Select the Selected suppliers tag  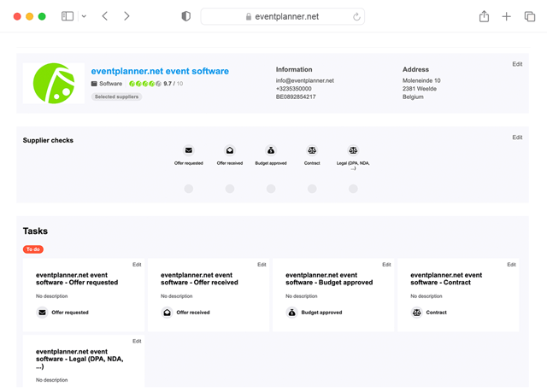tap(116, 97)
